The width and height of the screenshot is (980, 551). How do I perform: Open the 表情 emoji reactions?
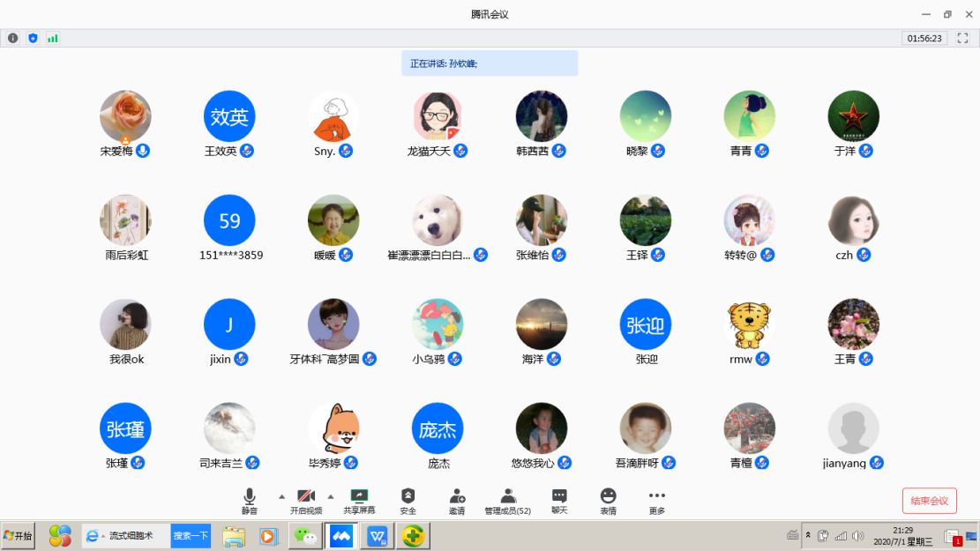tap(608, 501)
